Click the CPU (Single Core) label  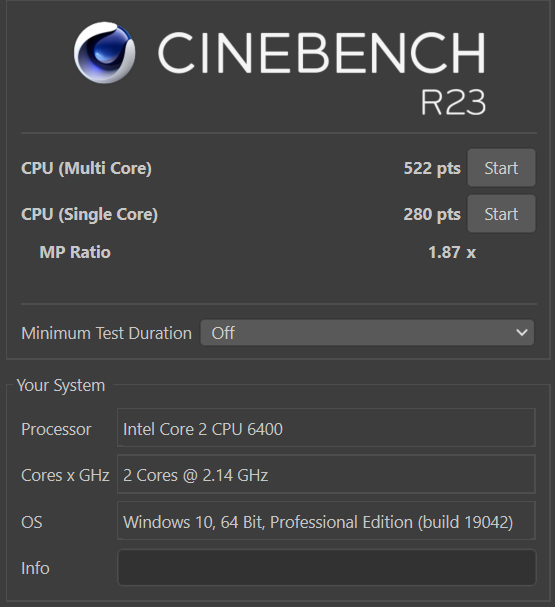click(89, 214)
